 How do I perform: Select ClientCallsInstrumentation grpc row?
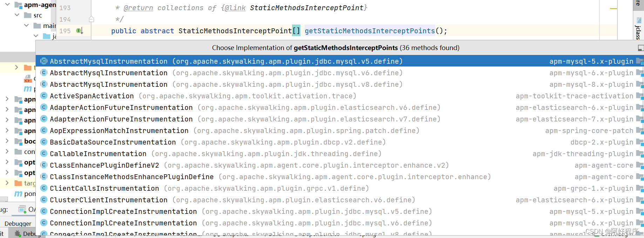(339, 188)
